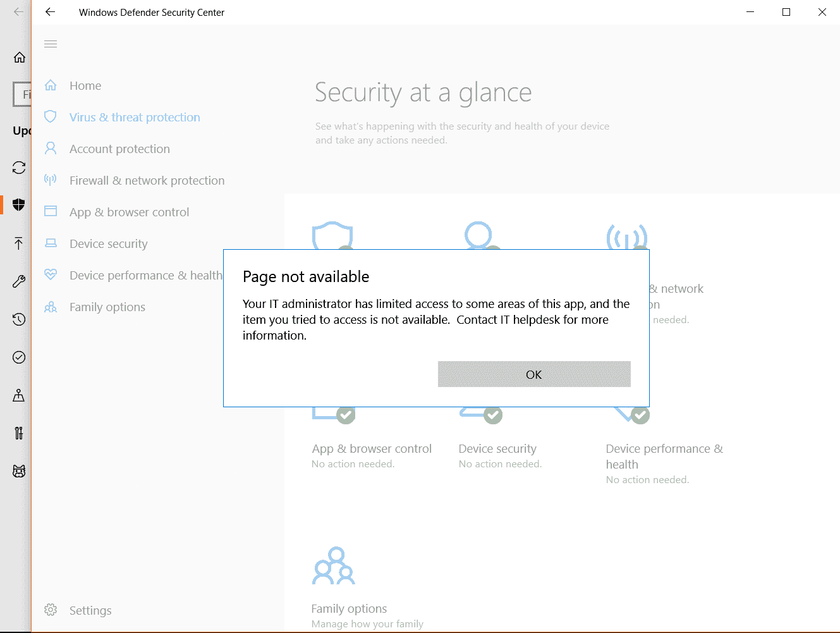This screenshot has width=840, height=633.
Task: Click OK in the Page not available dialog
Action: (x=534, y=374)
